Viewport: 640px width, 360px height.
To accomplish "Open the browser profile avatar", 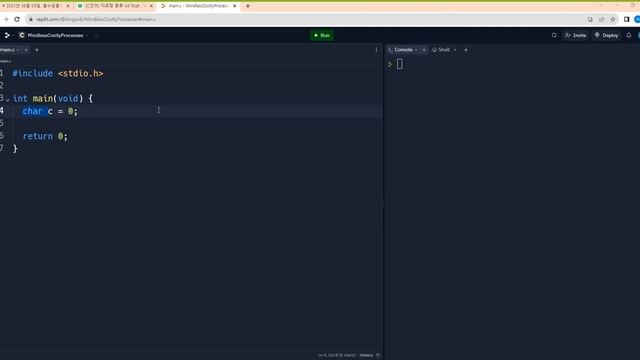I will [x=637, y=19].
